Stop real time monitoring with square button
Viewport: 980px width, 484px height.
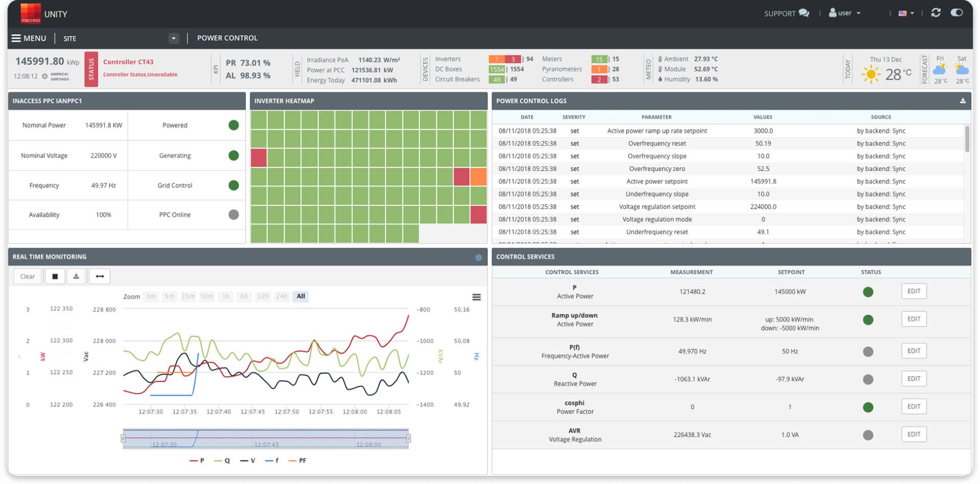(x=55, y=276)
